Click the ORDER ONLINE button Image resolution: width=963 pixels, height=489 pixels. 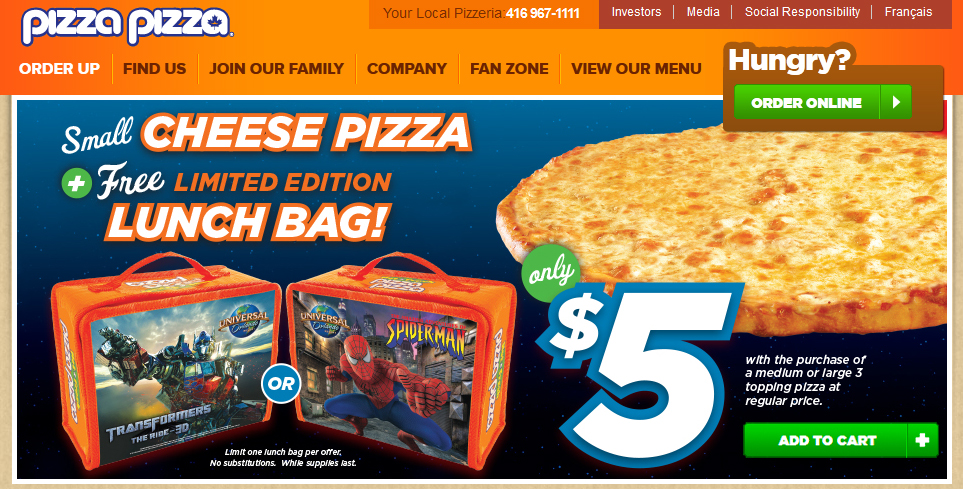pyautogui.click(x=822, y=102)
